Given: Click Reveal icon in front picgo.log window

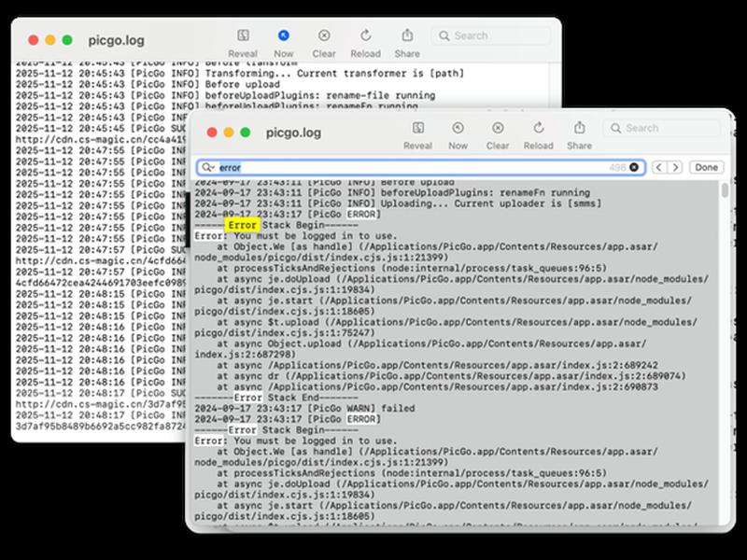Looking at the screenshot, I should click(x=417, y=128).
